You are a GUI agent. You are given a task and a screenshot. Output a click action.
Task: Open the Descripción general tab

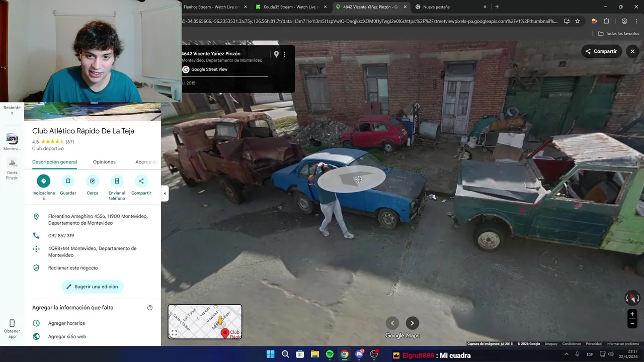pos(54,162)
